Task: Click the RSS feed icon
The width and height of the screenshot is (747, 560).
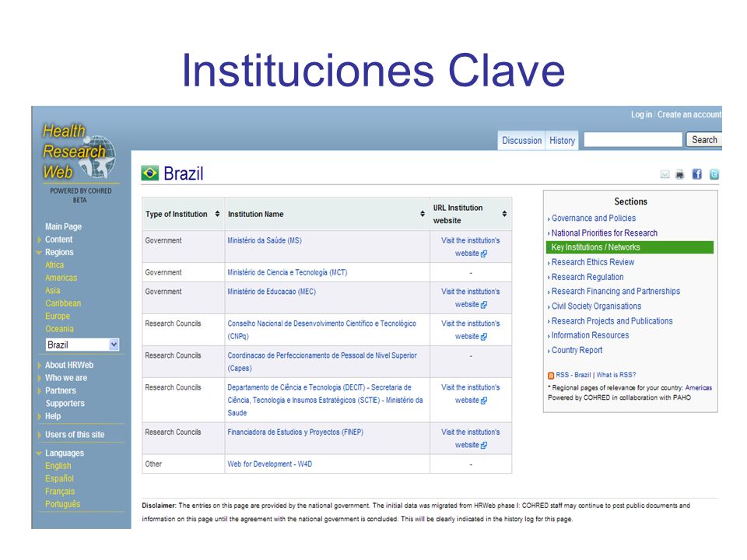Action: [x=551, y=375]
